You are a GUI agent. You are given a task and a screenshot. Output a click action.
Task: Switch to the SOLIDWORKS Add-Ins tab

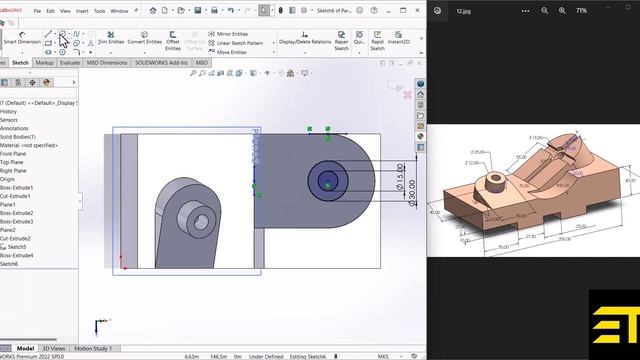point(161,62)
